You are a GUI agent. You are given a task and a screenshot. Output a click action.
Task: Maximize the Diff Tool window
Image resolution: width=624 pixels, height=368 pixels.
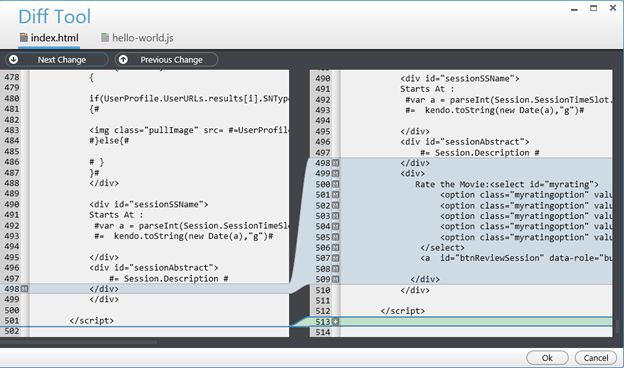pyautogui.click(x=593, y=8)
